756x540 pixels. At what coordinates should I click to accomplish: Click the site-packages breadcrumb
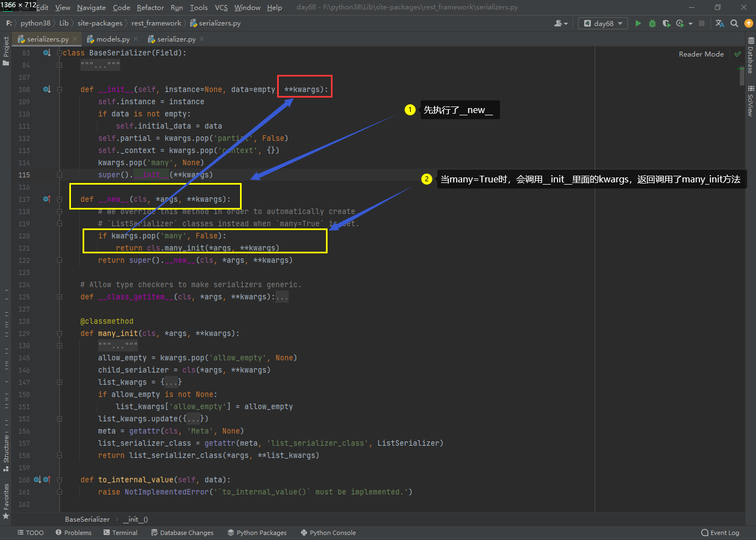click(x=100, y=23)
